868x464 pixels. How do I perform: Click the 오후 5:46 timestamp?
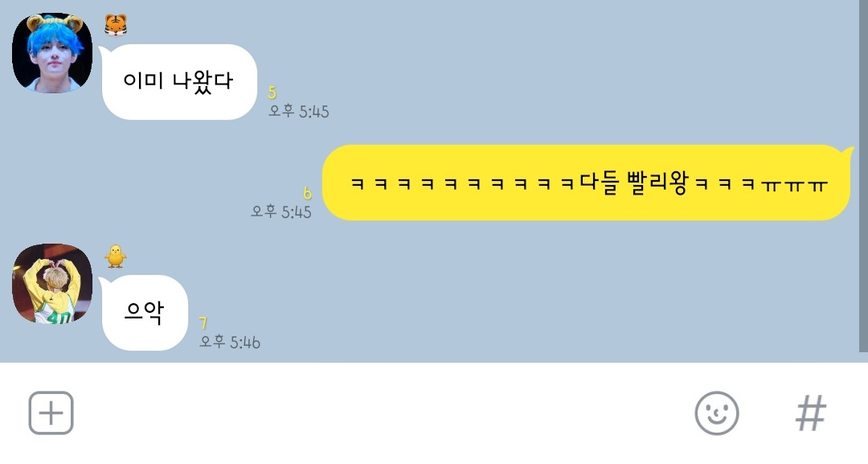click(230, 343)
